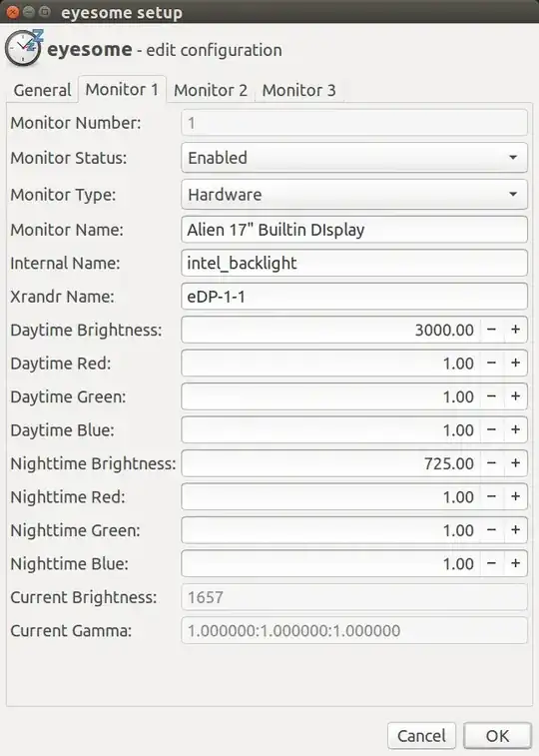Viewport: 539px width, 756px height.
Task: Increase Daytime Blue value
Action: [x=515, y=430]
